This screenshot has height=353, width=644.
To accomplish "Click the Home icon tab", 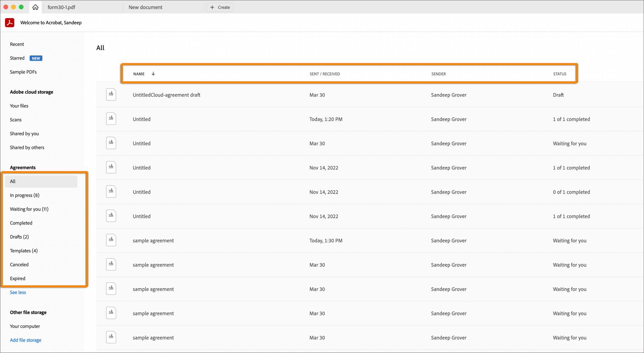I will coord(35,7).
